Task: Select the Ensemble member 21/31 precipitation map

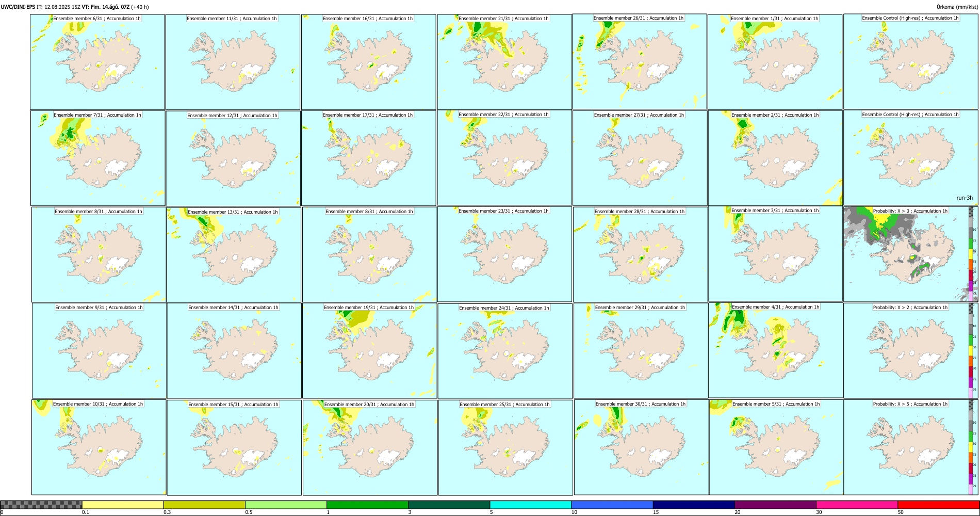Action: [x=504, y=62]
